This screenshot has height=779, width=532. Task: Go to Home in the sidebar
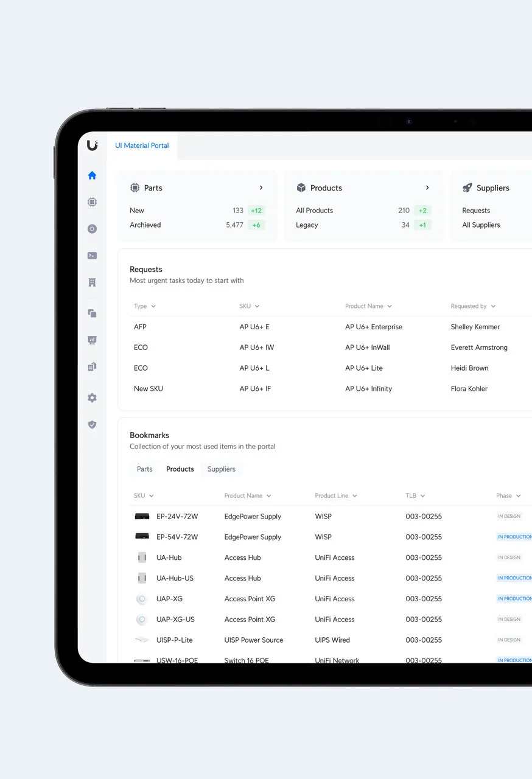click(x=92, y=175)
